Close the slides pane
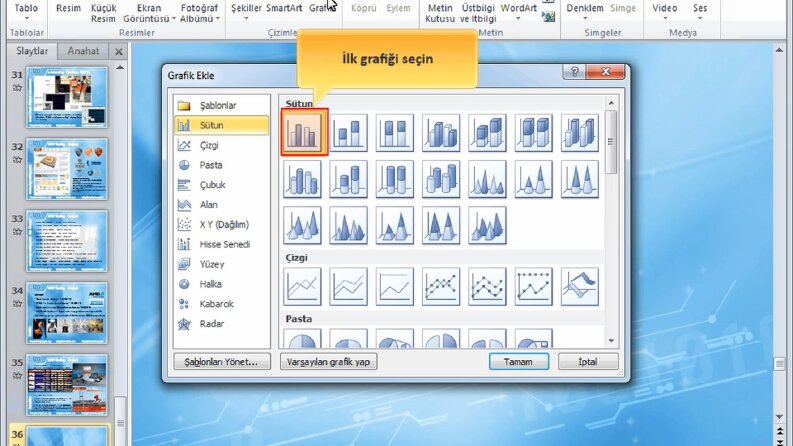Screen dimensions: 793x446 pos(119,52)
